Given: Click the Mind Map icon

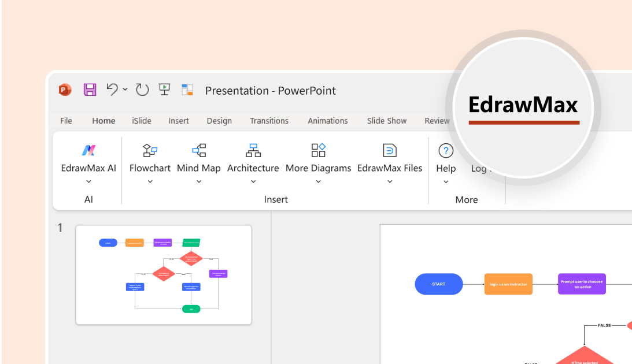Looking at the screenshot, I should pos(199,150).
